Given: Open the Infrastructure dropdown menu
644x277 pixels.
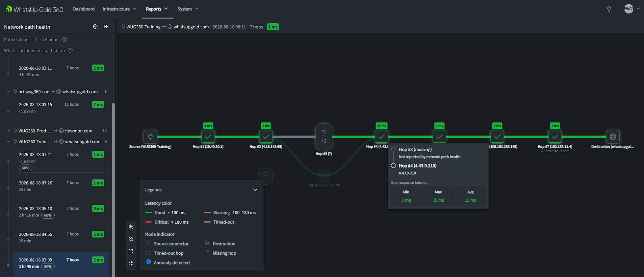Looking at the screenshot, I should [x=120, y=9].
